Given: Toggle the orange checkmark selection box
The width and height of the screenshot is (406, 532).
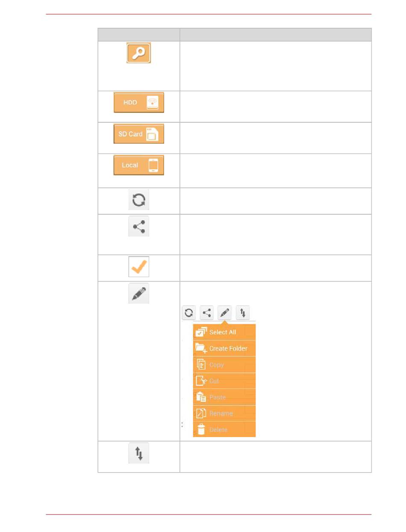Looking at the screenshot, I should 139,267.
